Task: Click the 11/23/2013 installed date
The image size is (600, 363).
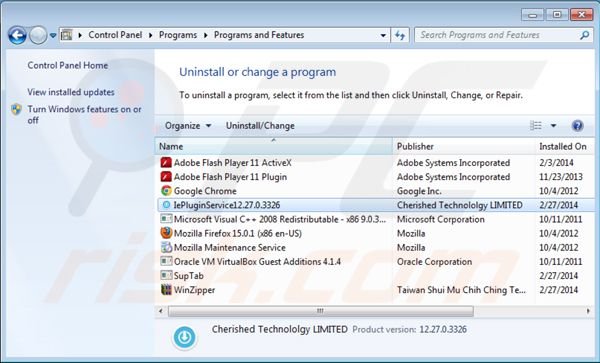Action: (561, 177)
